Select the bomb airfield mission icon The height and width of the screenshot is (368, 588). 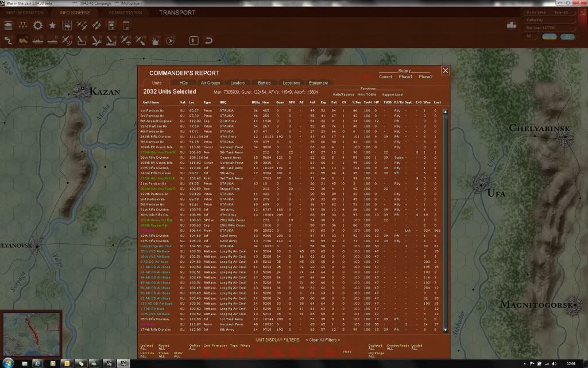tap(96, 40)
